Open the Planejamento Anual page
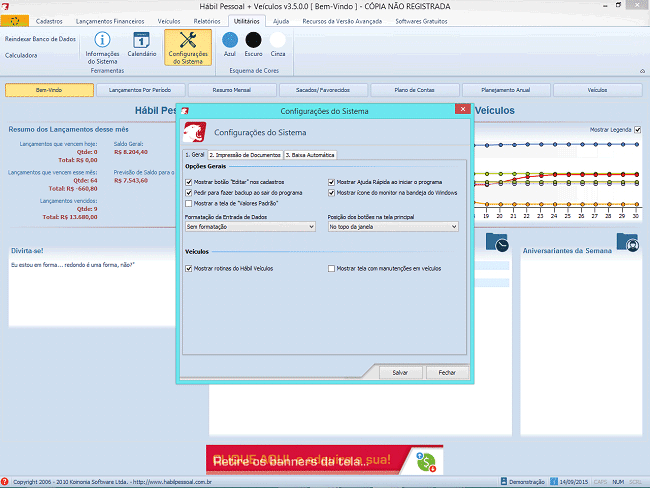 [x=506, y=90]
